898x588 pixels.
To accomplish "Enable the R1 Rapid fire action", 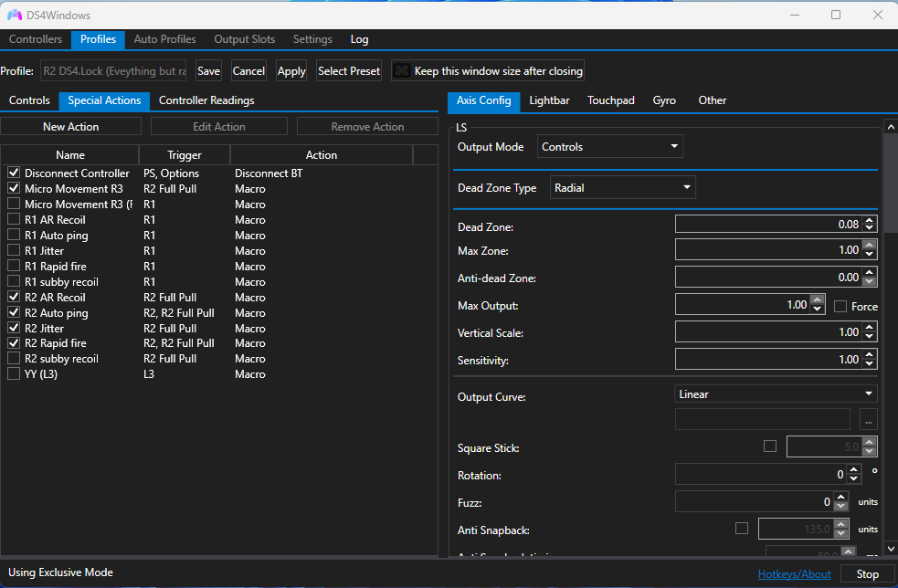I will pos(14,265).
